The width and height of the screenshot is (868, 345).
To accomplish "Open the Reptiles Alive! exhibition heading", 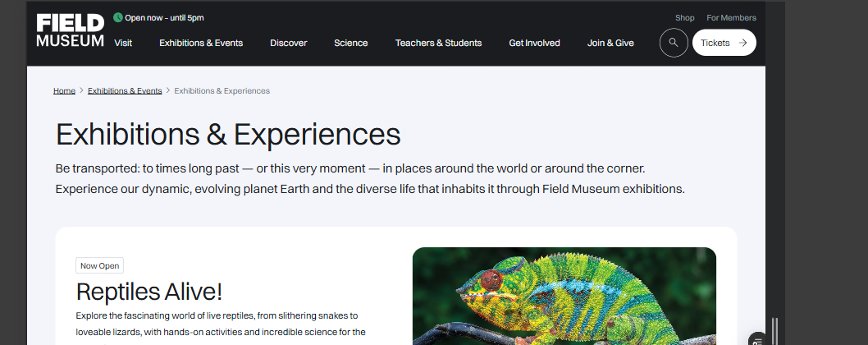I will pyautogui.click(x=149, y=292).
